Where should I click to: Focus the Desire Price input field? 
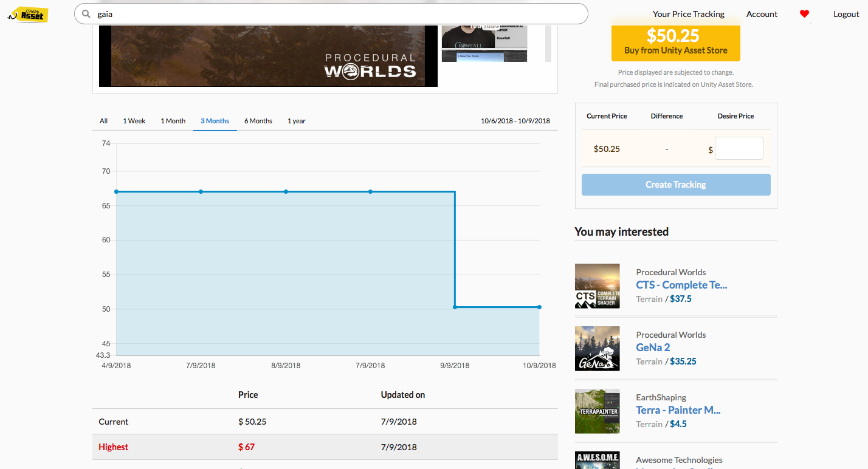[x=739, y=148]
